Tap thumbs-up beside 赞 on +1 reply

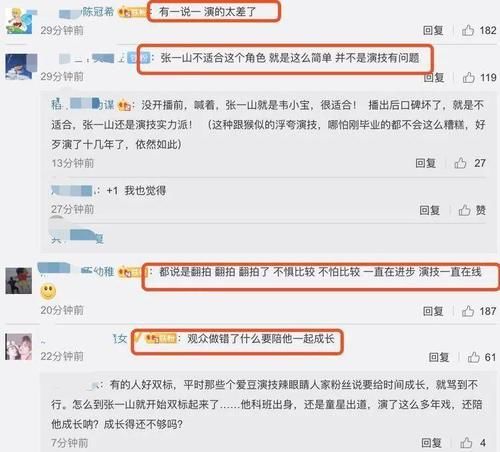[464, 210]
